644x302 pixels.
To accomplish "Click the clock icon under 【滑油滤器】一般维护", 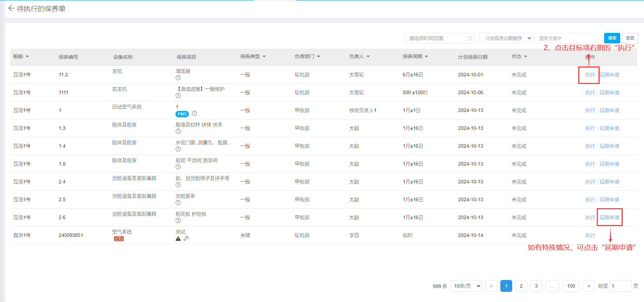I will pos(178,96).
